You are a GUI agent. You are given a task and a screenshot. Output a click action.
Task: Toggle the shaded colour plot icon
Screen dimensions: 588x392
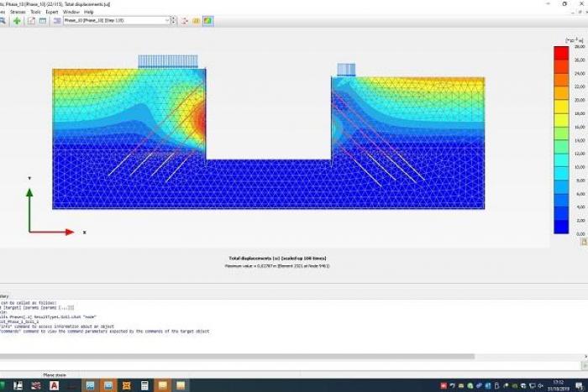tap(207, 20)
